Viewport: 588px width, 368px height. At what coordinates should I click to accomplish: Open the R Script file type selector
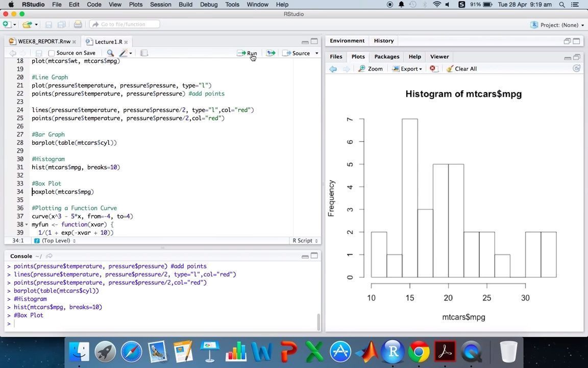tap(305, 240)
